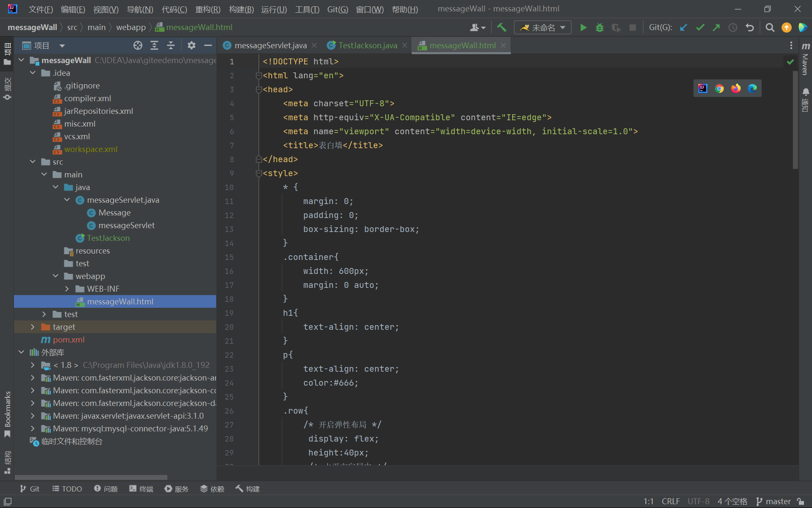Open the notifications bell panel
Screen dimensions: 812x508
point(806,100)
